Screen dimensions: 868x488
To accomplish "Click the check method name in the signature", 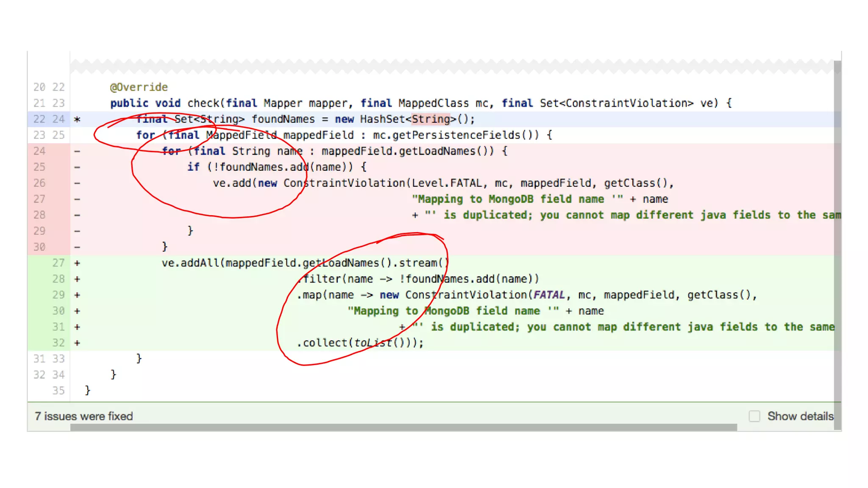I will [203, 103].
